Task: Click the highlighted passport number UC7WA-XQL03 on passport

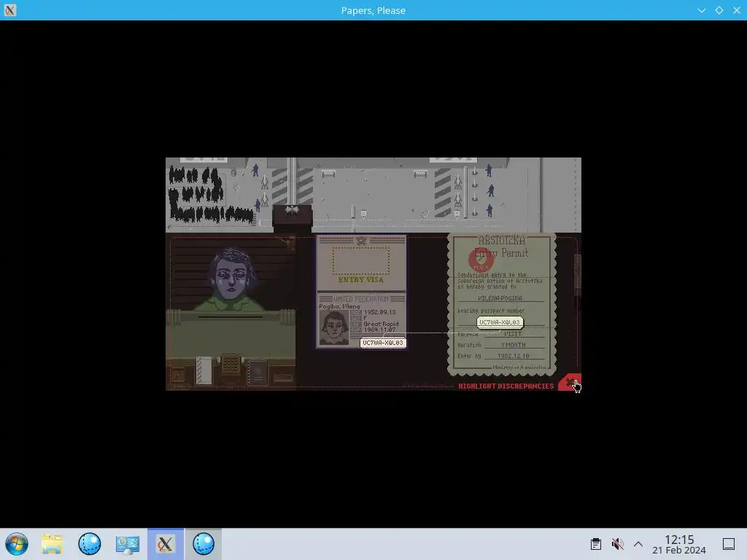Action: point(382,343)
